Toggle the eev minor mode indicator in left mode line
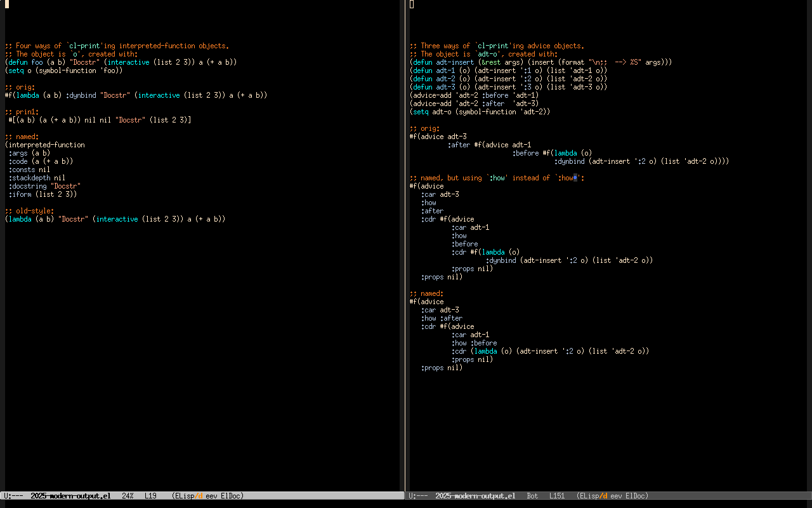This screenshot has width=812, height=508. 211,496
